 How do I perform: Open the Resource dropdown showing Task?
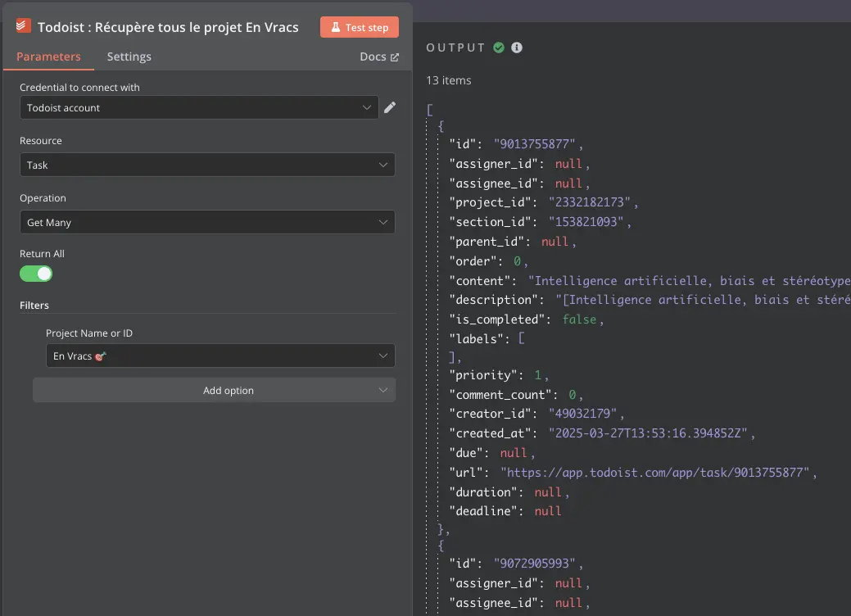(207, 165)
